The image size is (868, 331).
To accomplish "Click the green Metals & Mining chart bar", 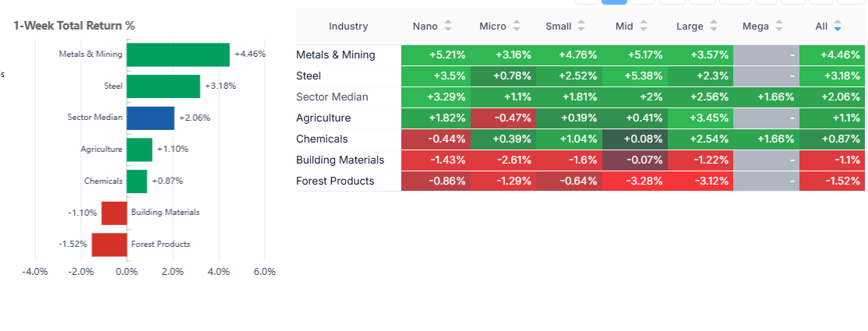I will pos(178,55).
